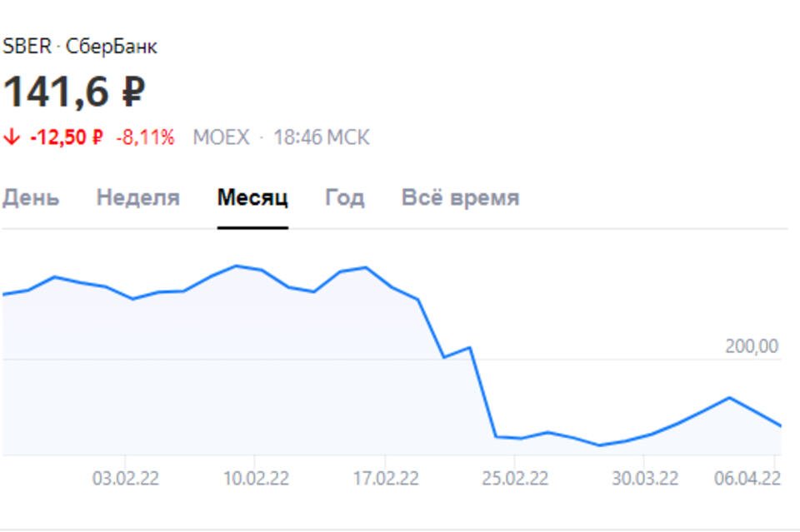Click the -12,50 ₽ price change value
Viewport: 800px width, 532px height.
tap(67, 137)
